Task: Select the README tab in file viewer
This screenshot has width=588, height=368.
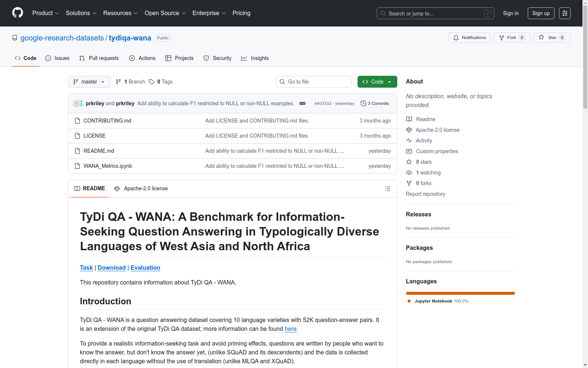Action: click(90, 188)
